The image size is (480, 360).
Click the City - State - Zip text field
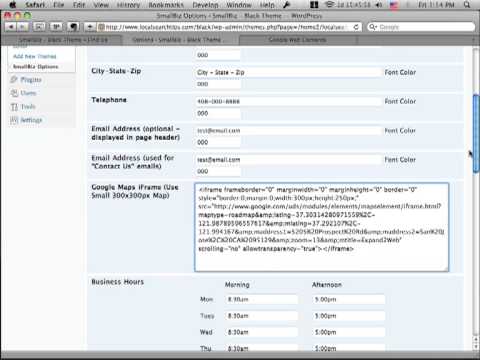click(x=288, y=72)
